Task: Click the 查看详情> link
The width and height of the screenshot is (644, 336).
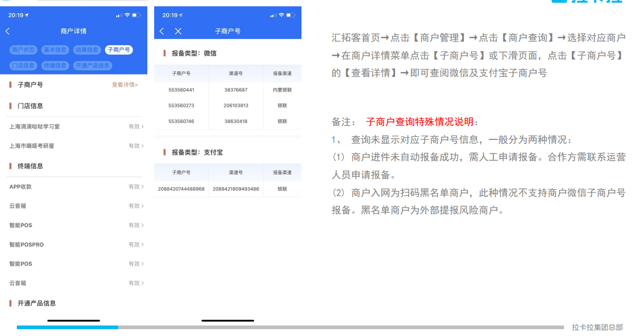Action: 125,85
